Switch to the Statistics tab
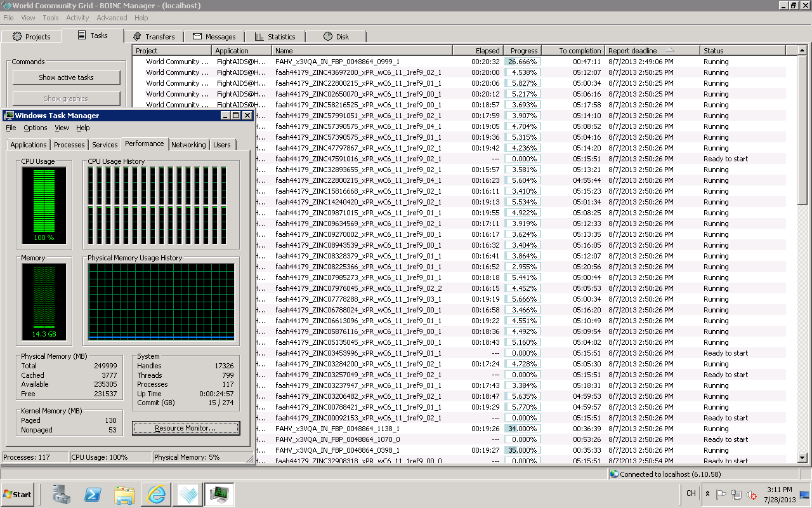812x508 pixels. 275,37
